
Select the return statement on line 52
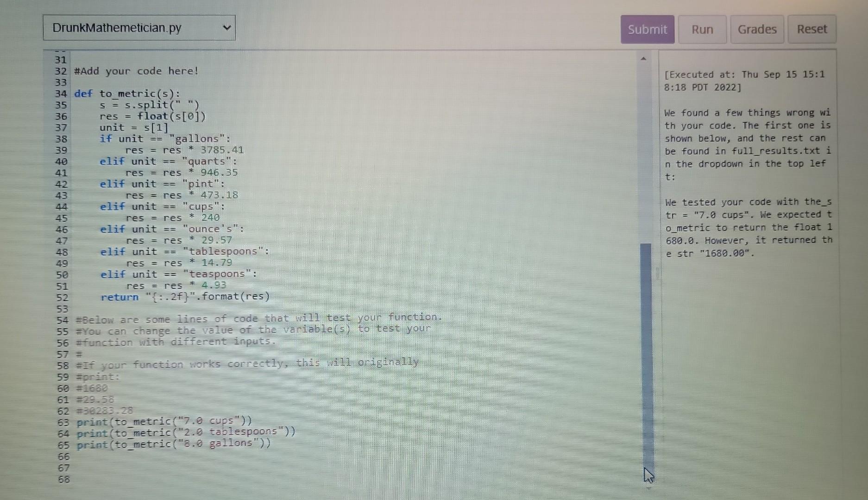pos(184,296)
